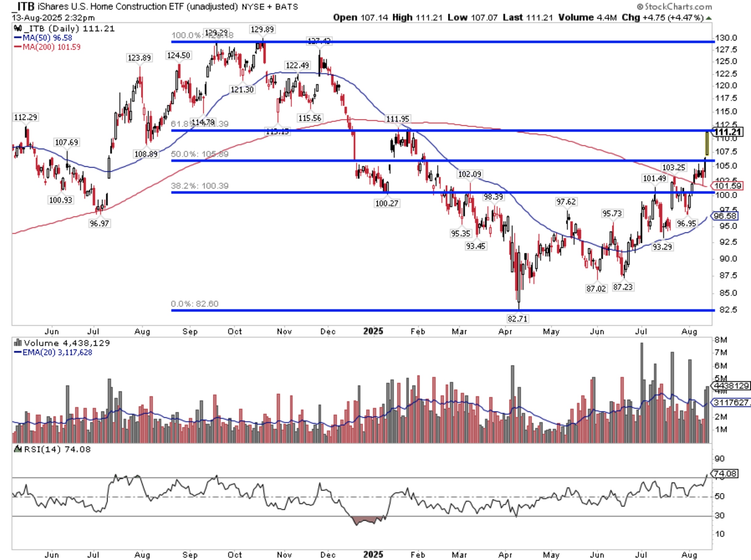Viewport: 751px width, 560px height.
Task: Click the price label 107.69
Action: click(x=67, y=142)
